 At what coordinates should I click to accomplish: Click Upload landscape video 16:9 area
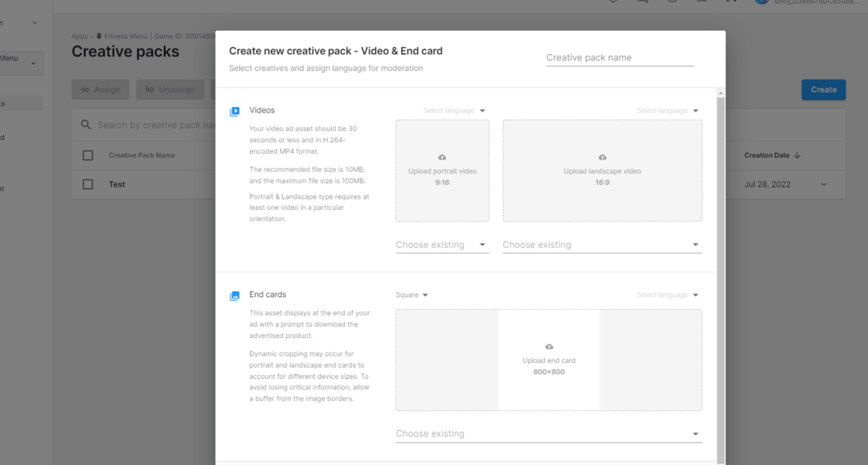pos(602,171)
